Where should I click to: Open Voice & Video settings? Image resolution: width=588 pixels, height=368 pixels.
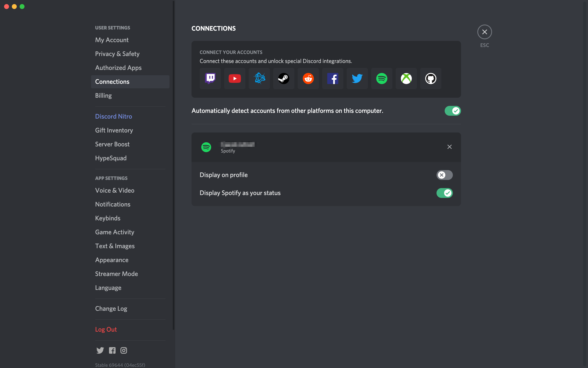(x=130, y=190)
